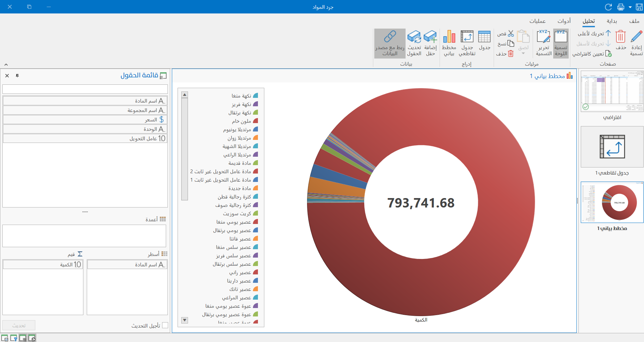Enable the تأجيل التحديث checkbox
The height and width of the screenshot is (342, 644).
[x=165, y=326]
